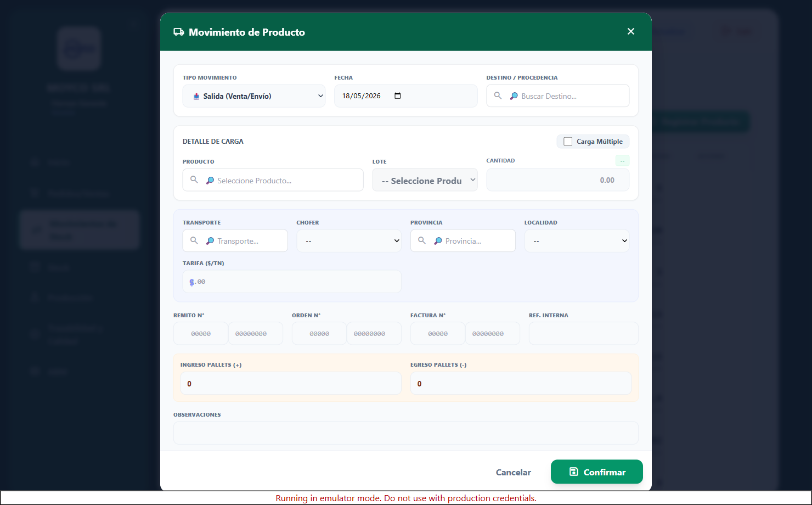
Task: Click the Orden N° first part field
Action: tap(319, 334)
